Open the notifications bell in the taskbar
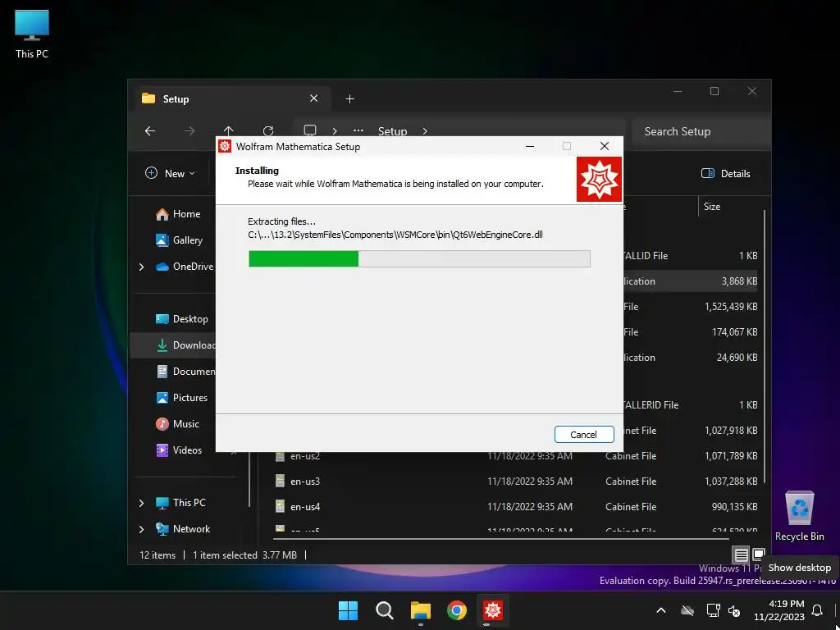The width and height of the screenshot is (840, 630). [x=817, y=610]
